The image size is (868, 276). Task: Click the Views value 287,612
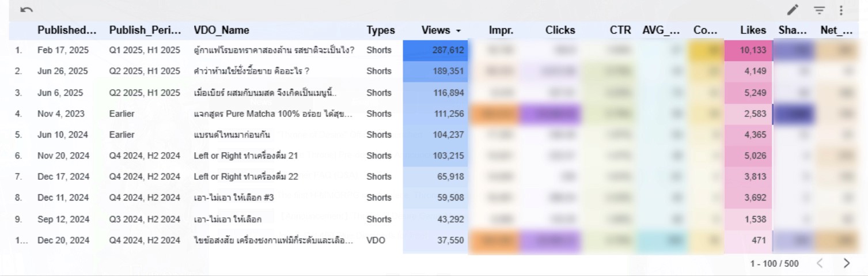pos(448,50)
